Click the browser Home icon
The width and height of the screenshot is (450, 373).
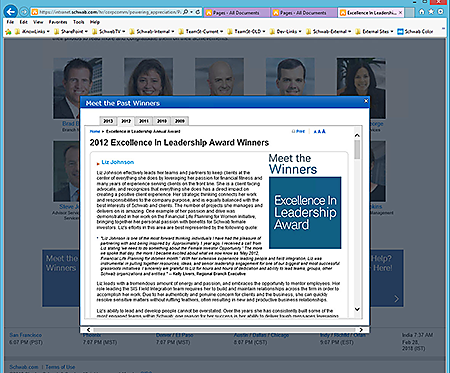(x=422, y=12)
